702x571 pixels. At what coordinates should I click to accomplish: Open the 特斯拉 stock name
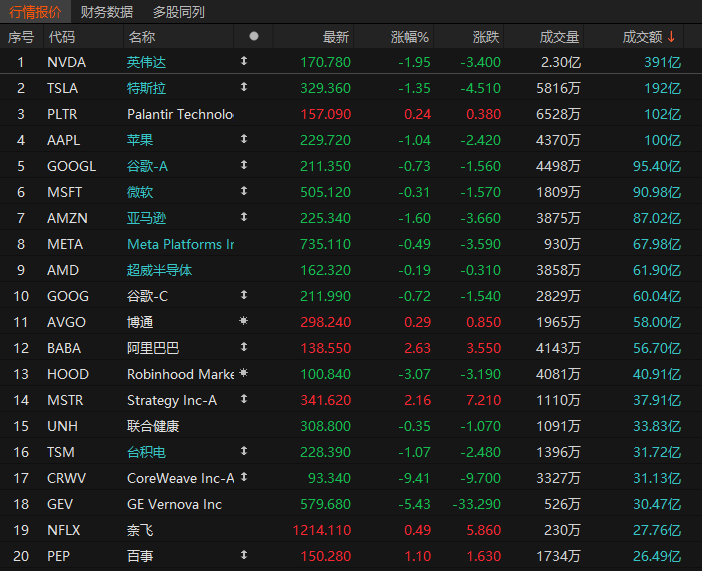146,88
